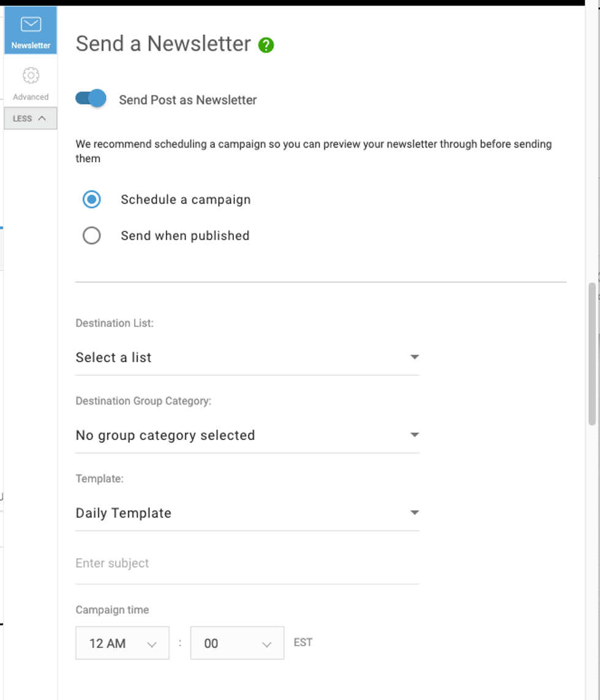Switch to the Newsletter tab label
This screenshot has width=600, height=700.
[31, 45]
